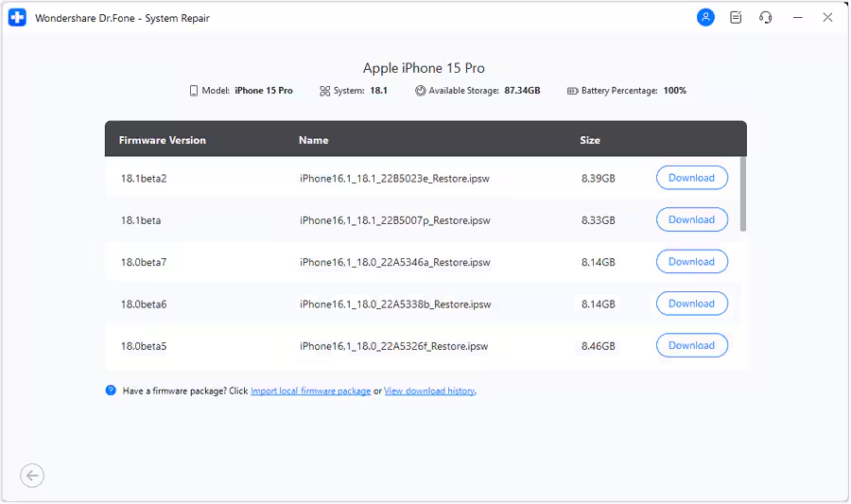851x504 pixels.
Task: Click the System version grid icon
Action: 324,91
